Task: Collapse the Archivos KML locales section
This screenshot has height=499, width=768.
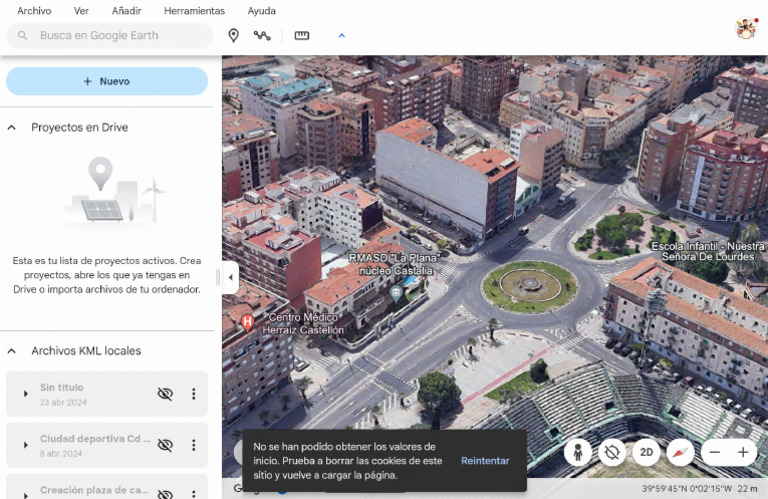Action: [12, 351]
